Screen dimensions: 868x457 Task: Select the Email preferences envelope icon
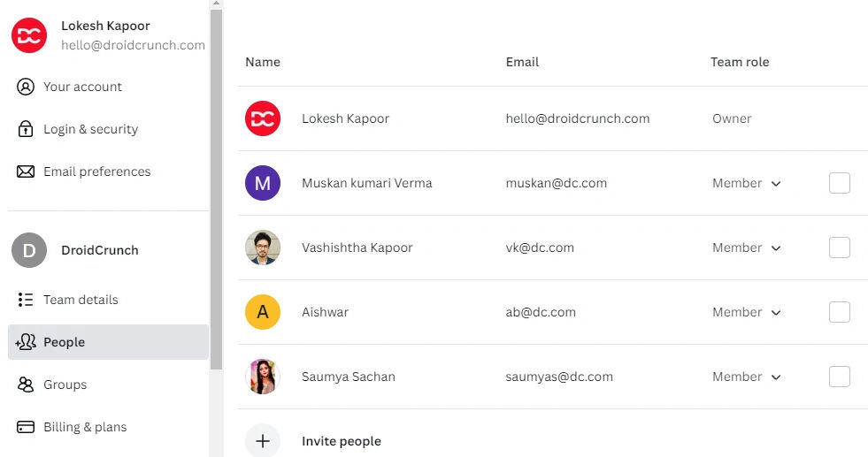point(26,171)
